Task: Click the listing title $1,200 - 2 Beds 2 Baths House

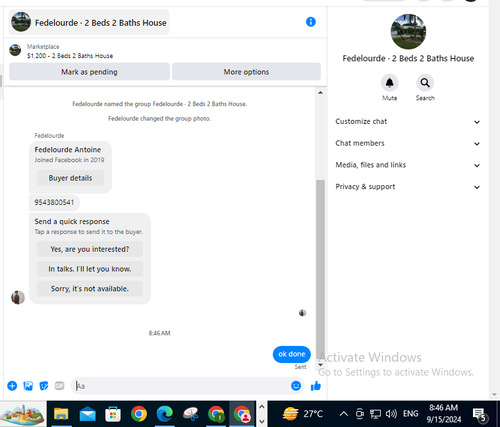Action: 70,56
